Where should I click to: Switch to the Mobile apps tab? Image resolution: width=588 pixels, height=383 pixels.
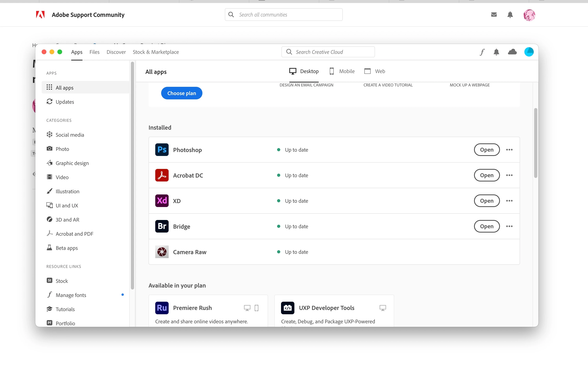click(342, 71)
